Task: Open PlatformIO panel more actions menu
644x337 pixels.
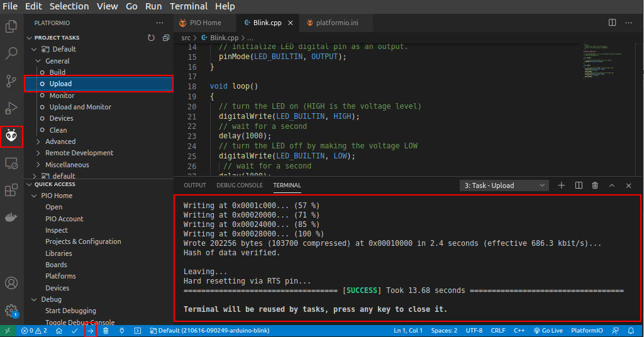Action: click(160, 23)
